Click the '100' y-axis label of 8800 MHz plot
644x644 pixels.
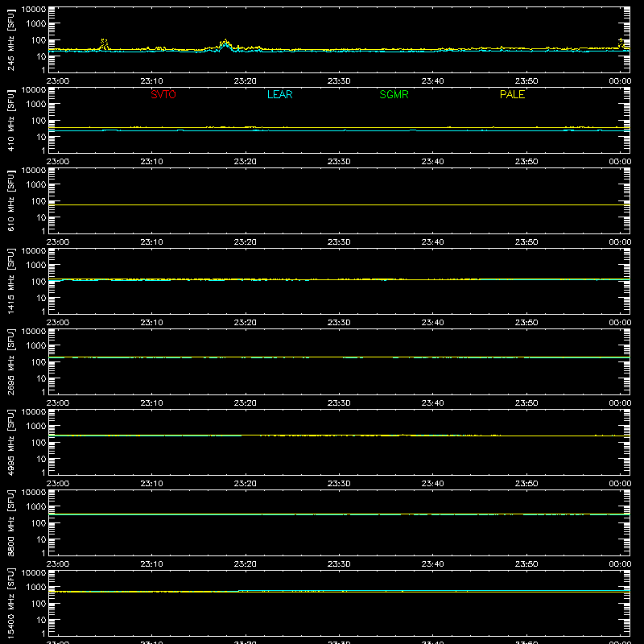39,523
